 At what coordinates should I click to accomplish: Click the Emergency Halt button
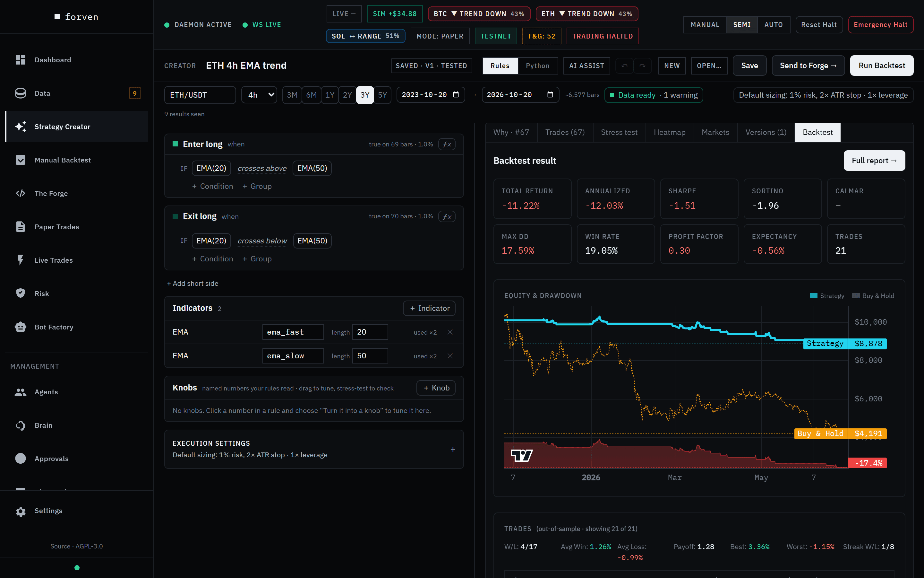[880, 25]
